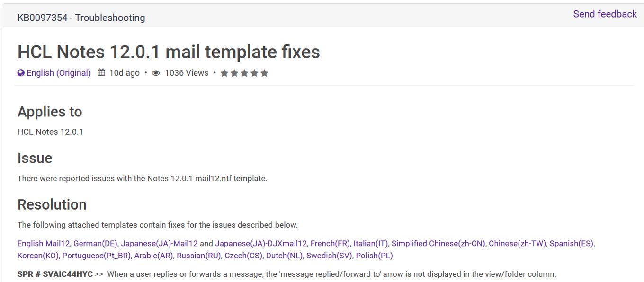Rate article with the fourth star

click(x=254, y=73)
